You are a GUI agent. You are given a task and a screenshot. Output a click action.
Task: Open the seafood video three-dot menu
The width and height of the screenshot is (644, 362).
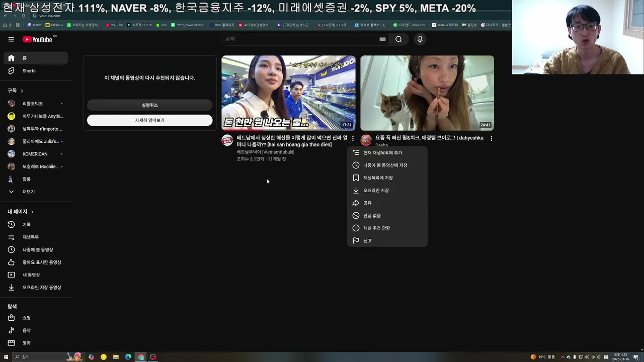pyautogui.click(x=353, y=138)
